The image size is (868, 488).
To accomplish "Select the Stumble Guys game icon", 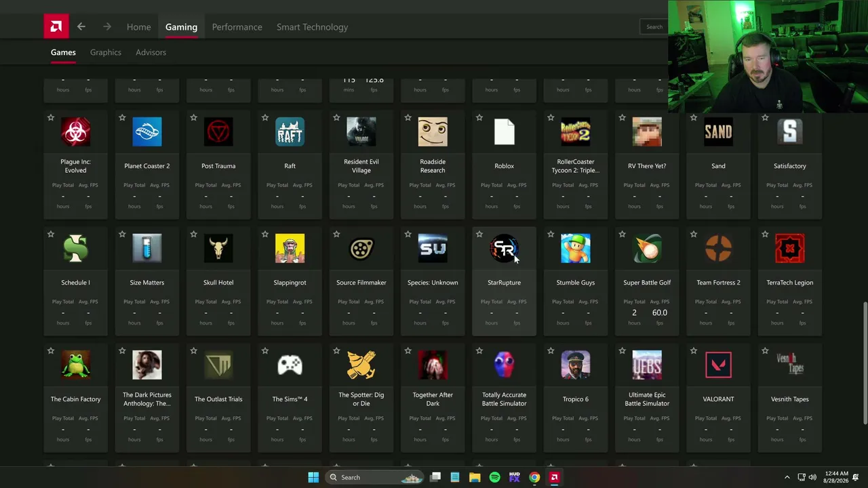I will click(576, 248).
